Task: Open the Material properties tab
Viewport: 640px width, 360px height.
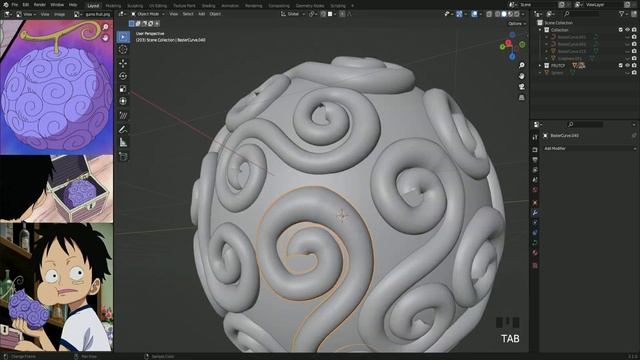Action: pyautogui.click(x=535, y=253)
